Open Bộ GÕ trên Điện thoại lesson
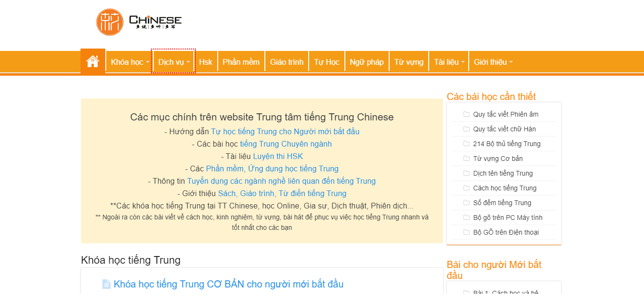Screen dimensions: 644x297 coord(506,232)
